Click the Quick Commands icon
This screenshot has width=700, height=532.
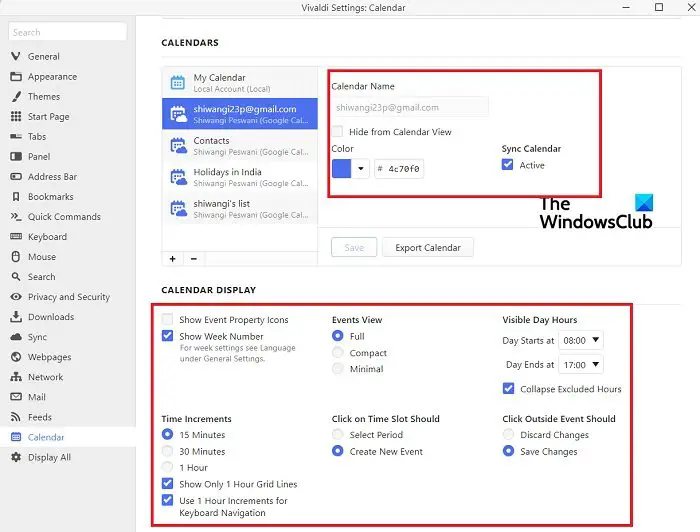16,216
